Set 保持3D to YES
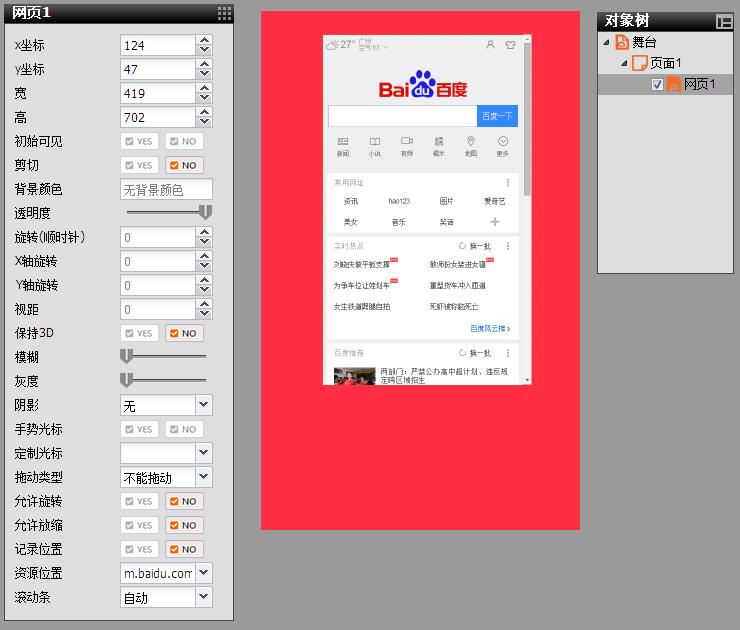 (x=139, y=333)
